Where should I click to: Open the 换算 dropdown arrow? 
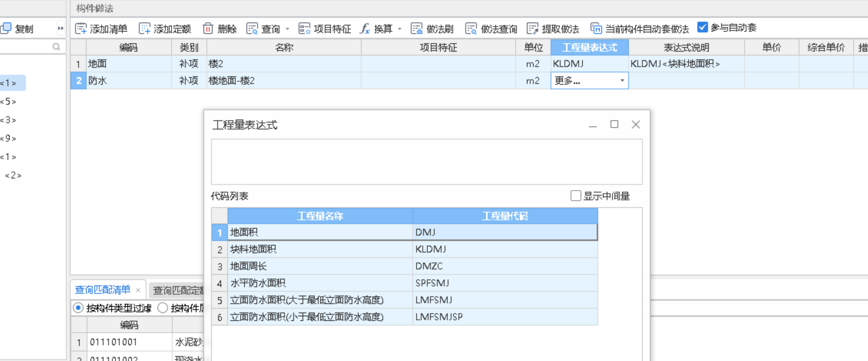click(400, 29)
